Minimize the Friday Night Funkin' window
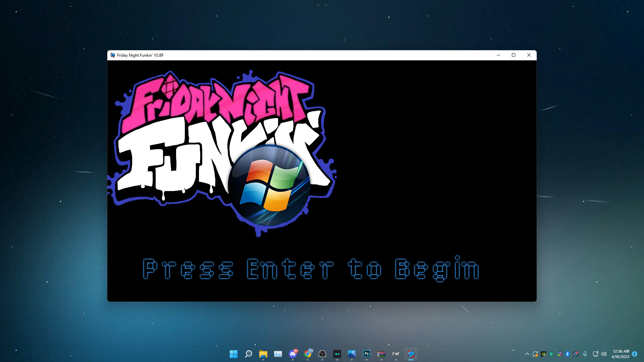Viewport: 644px width, 362px height. coord(498,55)
